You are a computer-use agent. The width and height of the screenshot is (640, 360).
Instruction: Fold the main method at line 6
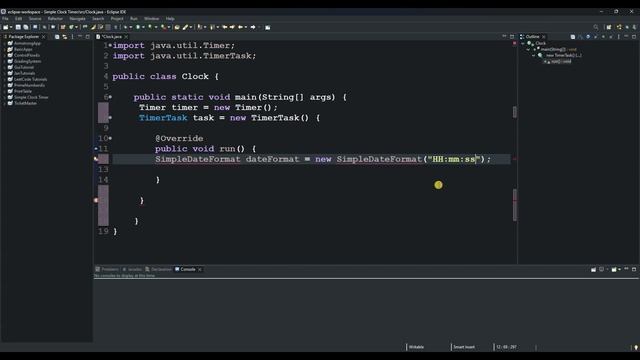pyautogui.click(x=110, y=97)
